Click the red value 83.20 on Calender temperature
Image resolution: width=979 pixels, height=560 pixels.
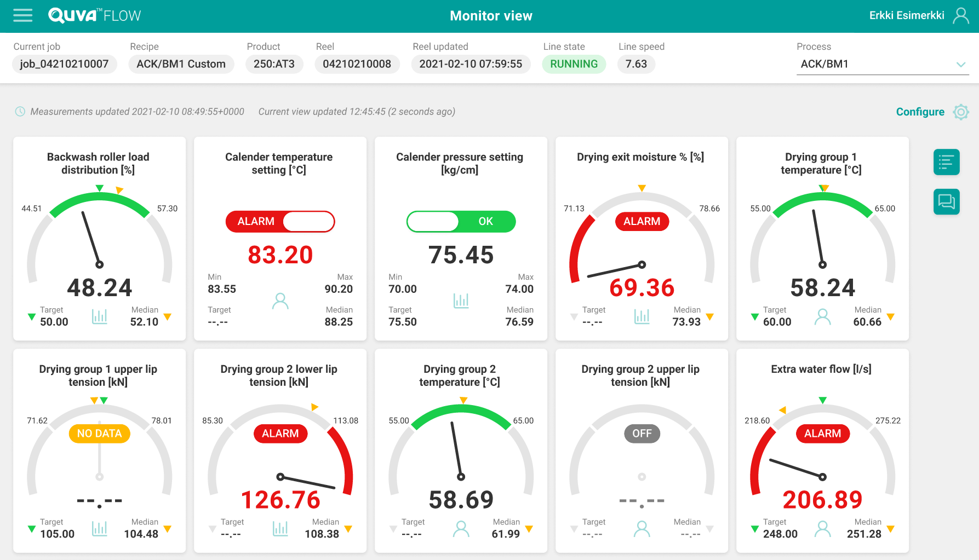pyautogui.click(x=280, y=255)
